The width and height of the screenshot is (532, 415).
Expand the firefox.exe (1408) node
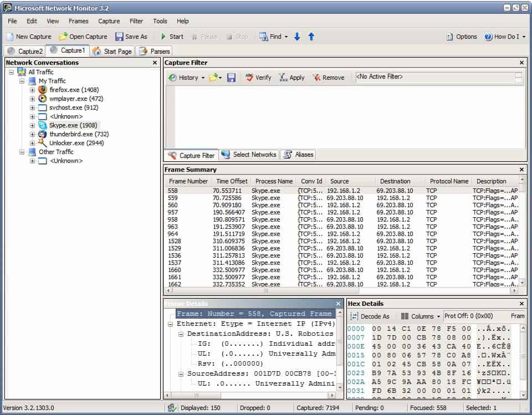coord(32,90)
